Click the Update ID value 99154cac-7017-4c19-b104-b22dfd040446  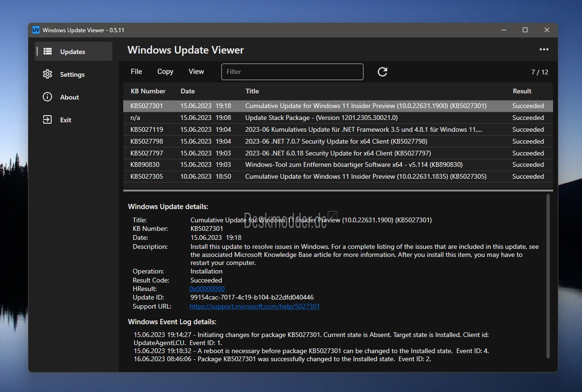(252, 297)
